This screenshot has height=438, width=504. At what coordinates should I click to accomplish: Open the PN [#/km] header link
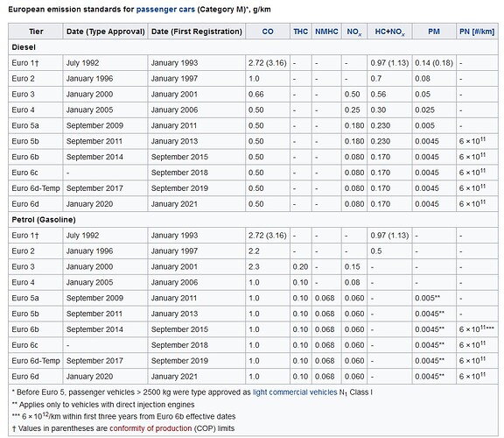tap(477, 32)
